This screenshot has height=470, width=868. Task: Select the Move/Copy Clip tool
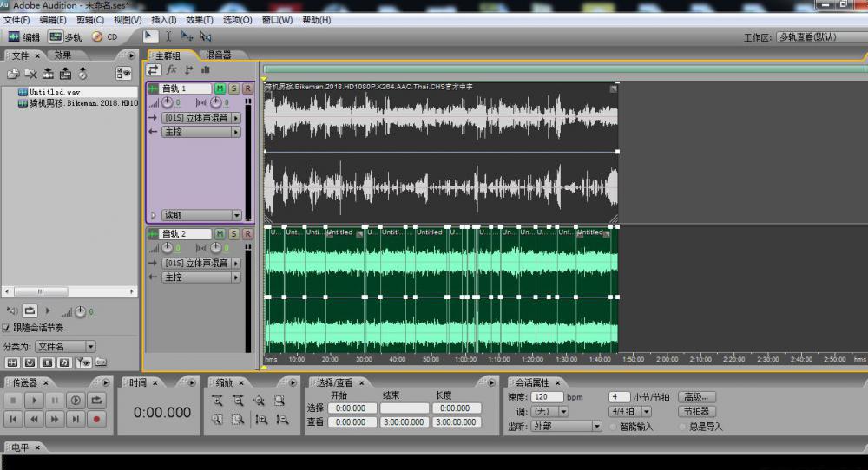point(187,36)
